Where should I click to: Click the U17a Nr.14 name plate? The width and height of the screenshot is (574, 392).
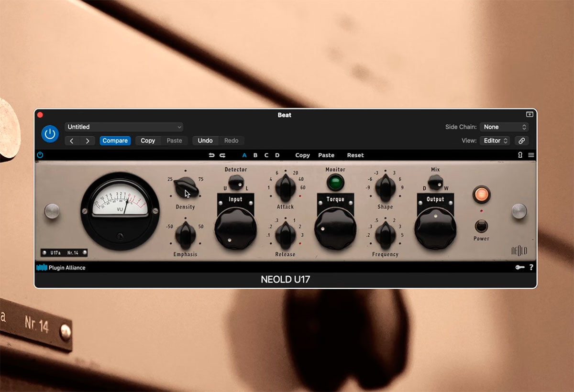point(64,253)
